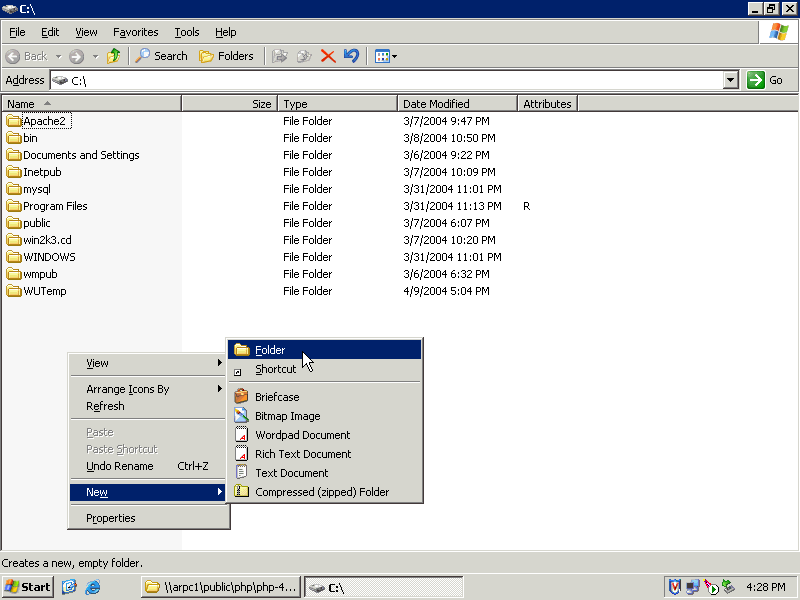Click the Start button
Image resolution: width=800 pixels, height=600 pixels.
coord(28,587)
